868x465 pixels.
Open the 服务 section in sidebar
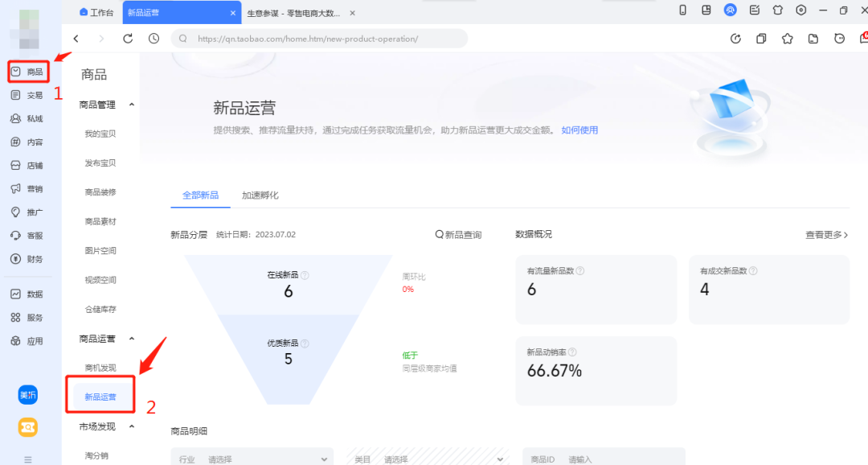pyautogui.click(x=27, y=318)
